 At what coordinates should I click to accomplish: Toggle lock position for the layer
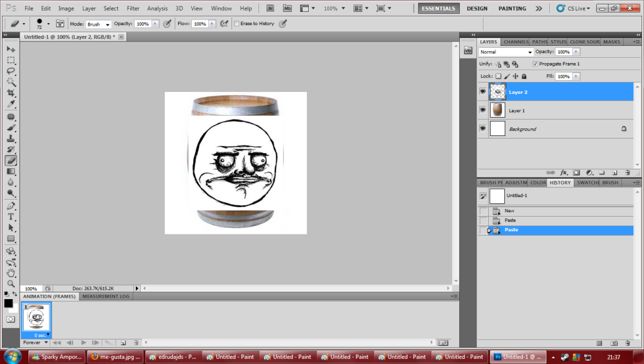(x=516, y=76)
